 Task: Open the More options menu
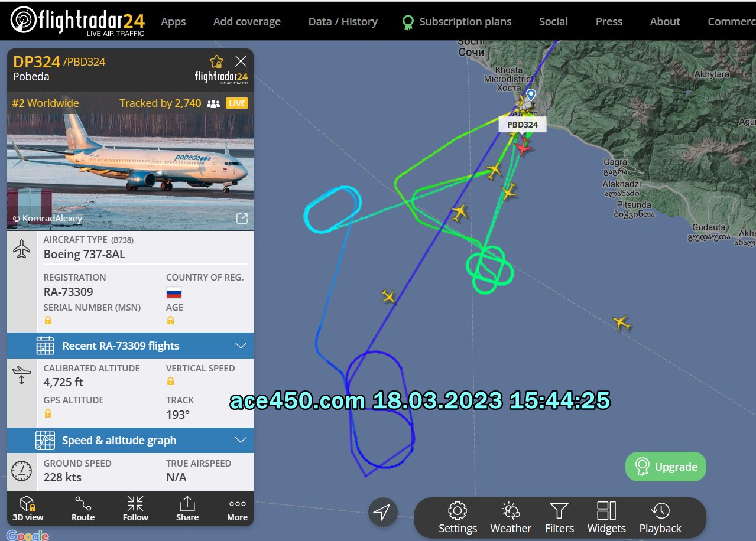click(237, 508)
